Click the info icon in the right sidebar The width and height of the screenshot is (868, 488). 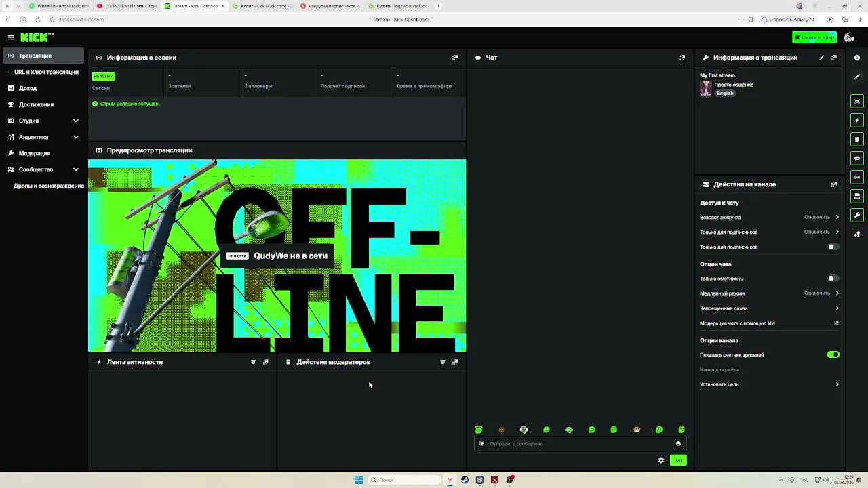857,58
